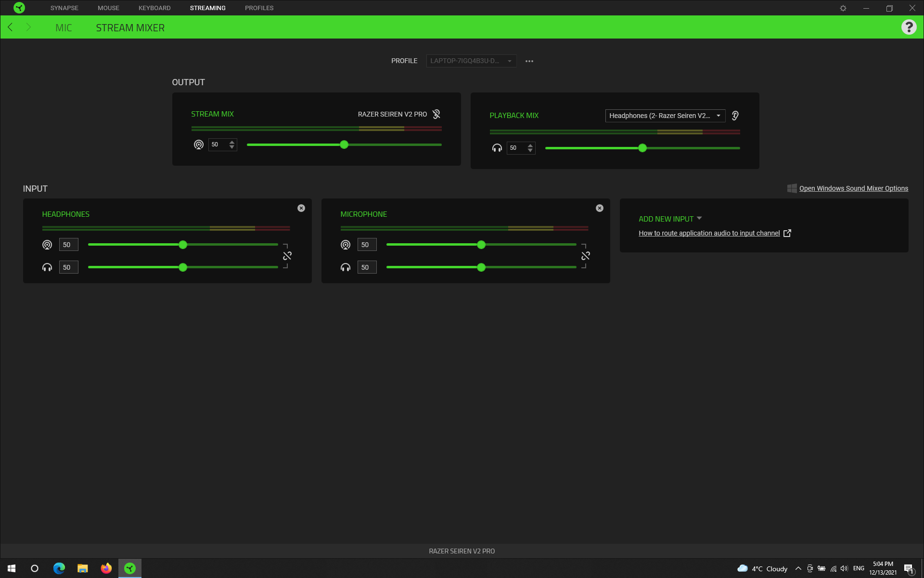Viewport: 924px width, 578px height.
Task: Open the Mic sub-tab
Action: point(64,28)
